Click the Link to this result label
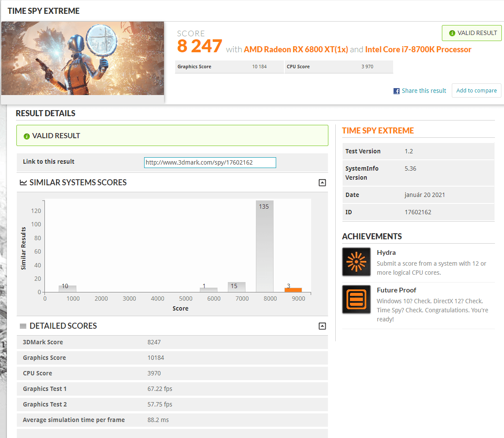Image resolution: width=504 pixels, height=438 pixels. pyautogui.click(x=48, y=162)
